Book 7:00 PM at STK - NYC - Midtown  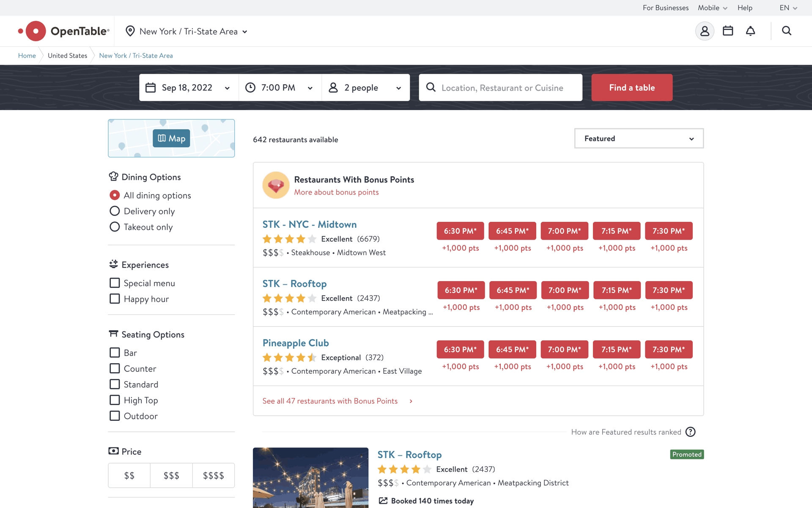point(565,231)
